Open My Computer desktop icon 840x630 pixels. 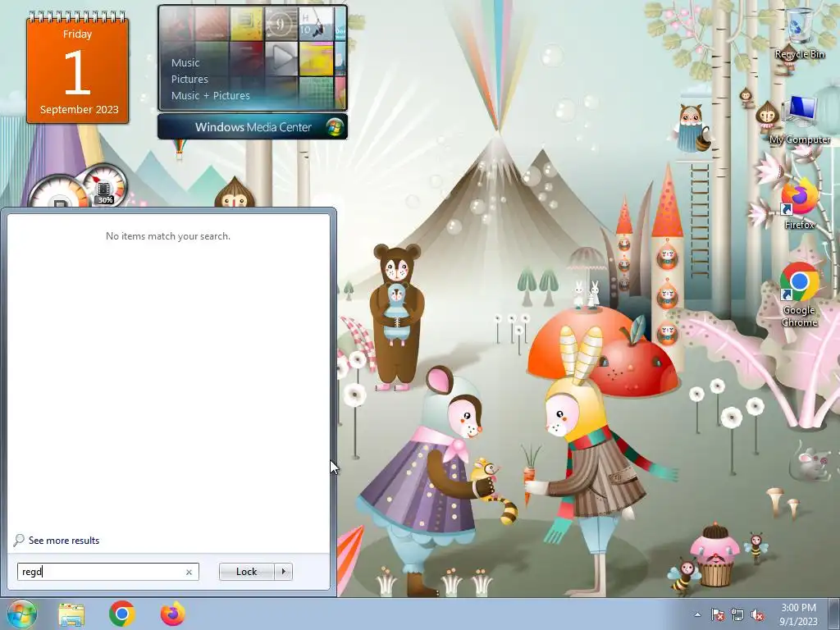point(799,120)
